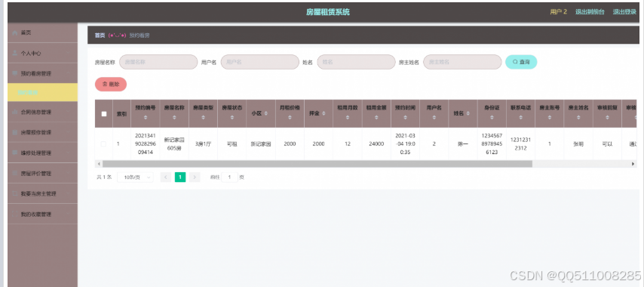Collapse the 预约看房管理 sidebar menu

pos(42,73)
